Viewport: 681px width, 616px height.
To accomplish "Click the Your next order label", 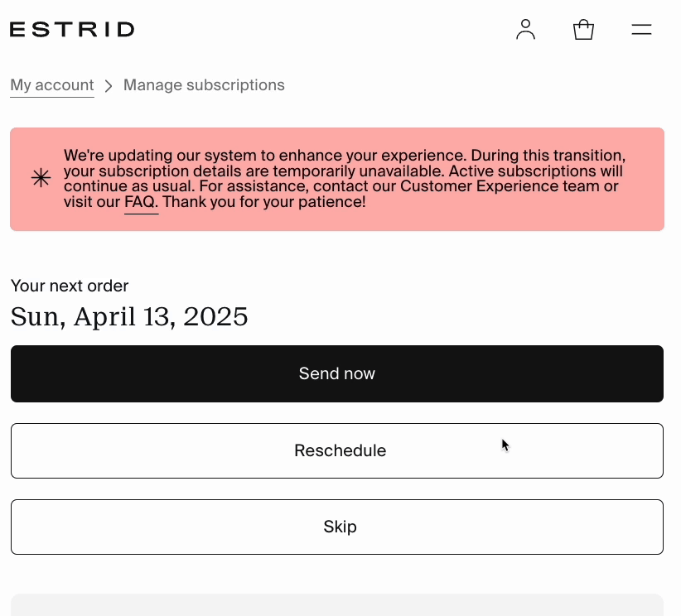I will click(x=70, y=286).
